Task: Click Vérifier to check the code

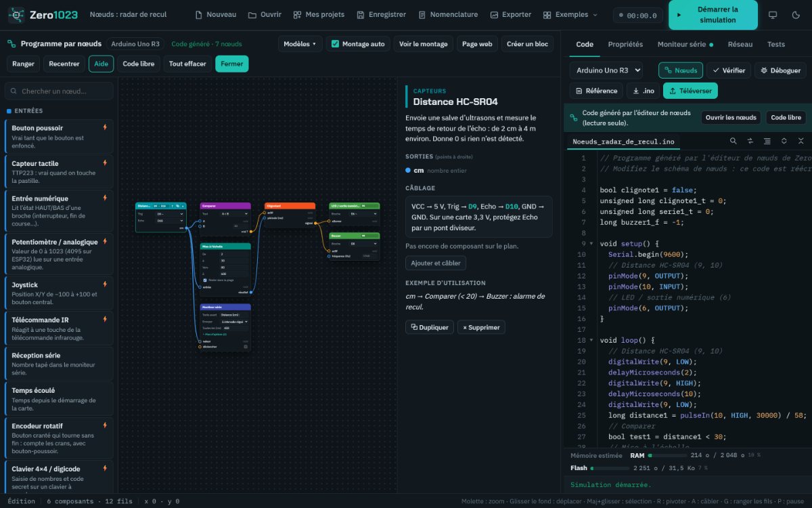Action: click(728, 70)
